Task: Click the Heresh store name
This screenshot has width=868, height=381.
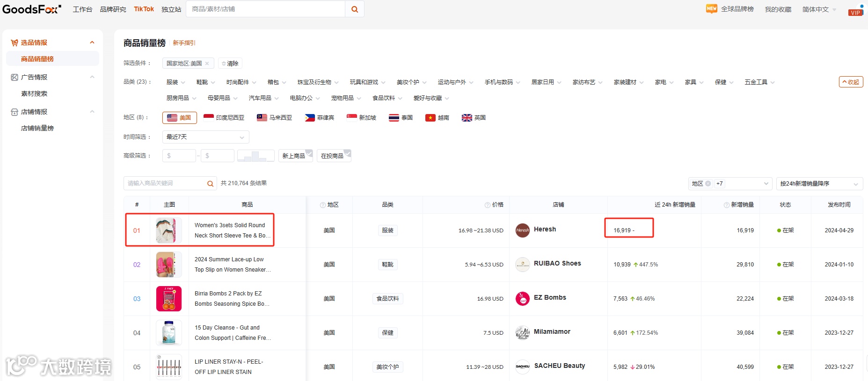Action: point(545,230)
